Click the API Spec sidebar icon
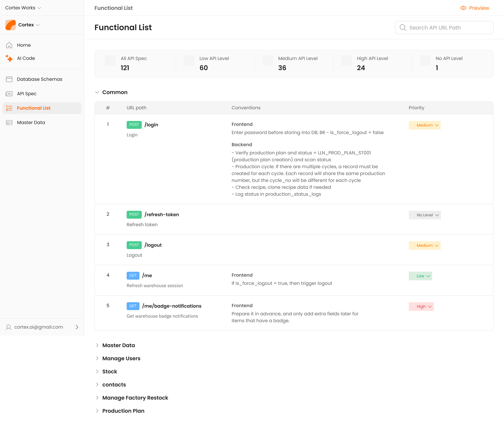 pos(9,94)
